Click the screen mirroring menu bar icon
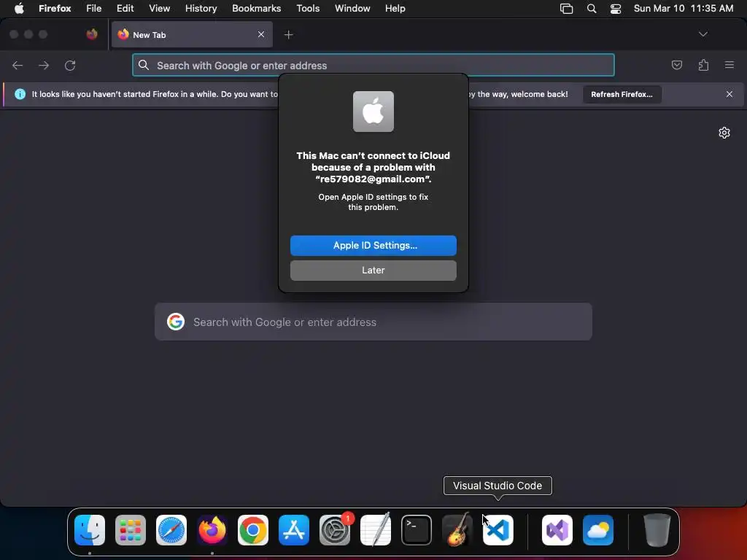Viewport: 747px width, 560px height. tap(566, 9)
